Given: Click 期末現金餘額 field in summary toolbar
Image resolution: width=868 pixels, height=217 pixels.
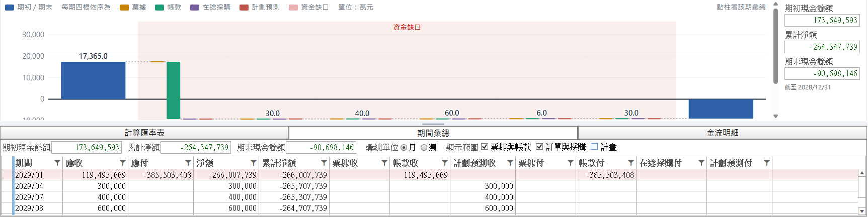Looking at the screenshot, I should [321, 147].
